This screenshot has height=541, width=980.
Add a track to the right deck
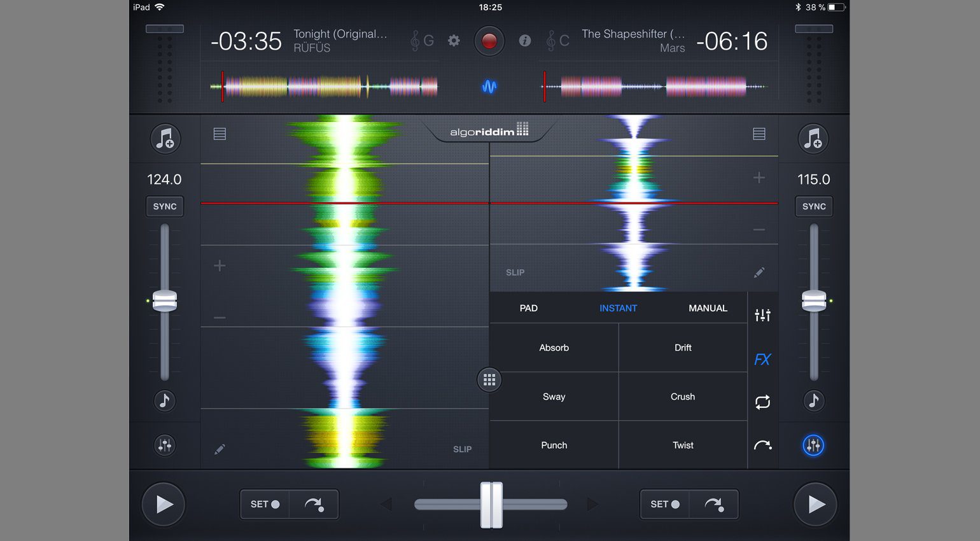pos(813,138)
